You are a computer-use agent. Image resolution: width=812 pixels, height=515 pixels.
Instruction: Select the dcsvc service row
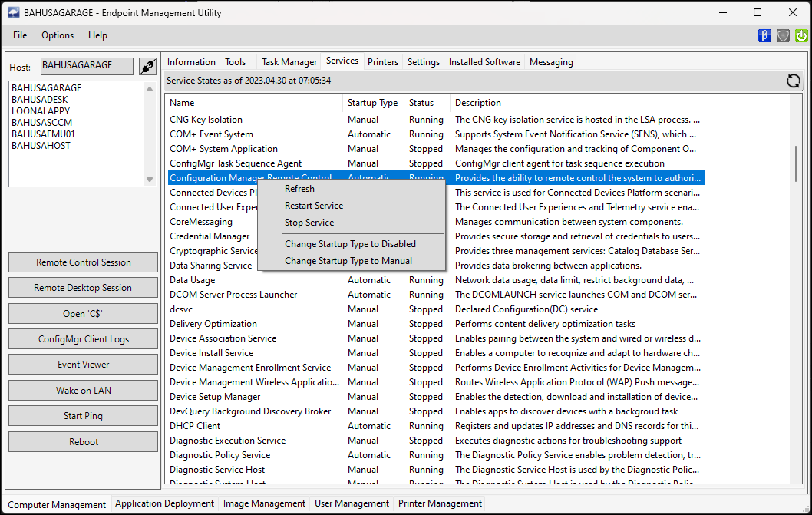[436, 309]
